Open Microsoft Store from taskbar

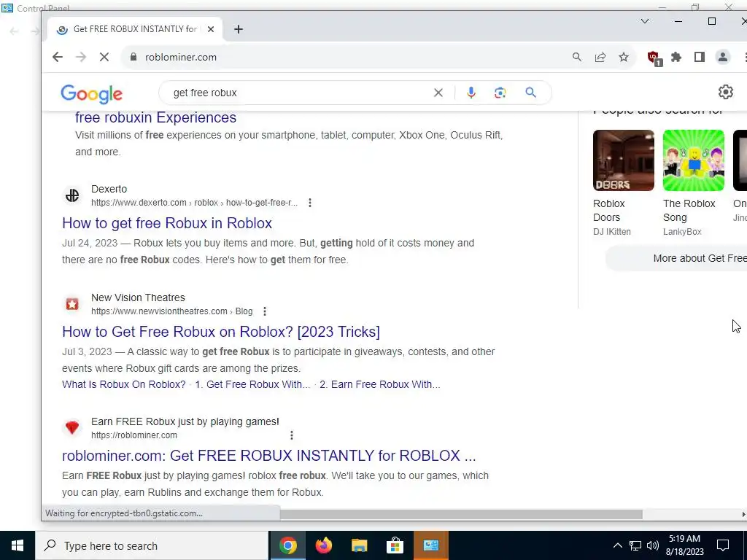pos(395,545)
